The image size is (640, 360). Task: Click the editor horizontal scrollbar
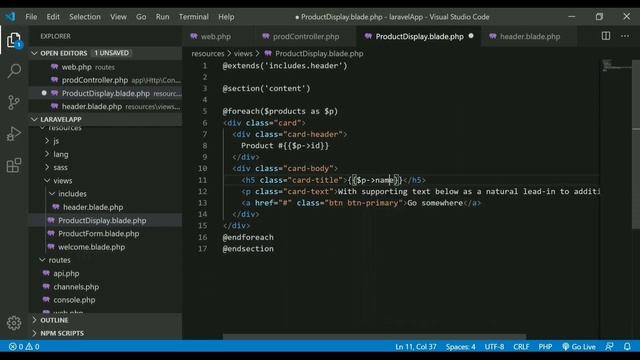tap(374, 337)
